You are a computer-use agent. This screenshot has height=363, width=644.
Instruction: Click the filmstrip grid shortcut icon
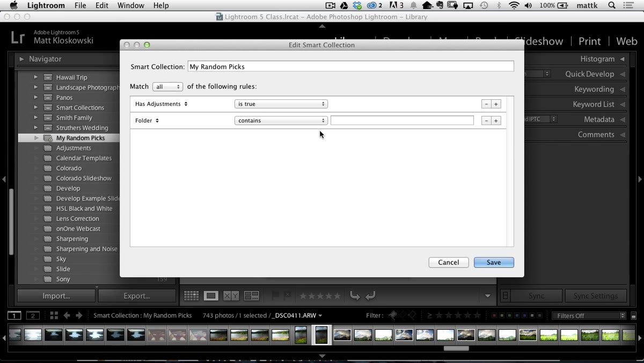pyautogui.click(x=54, y=316)
